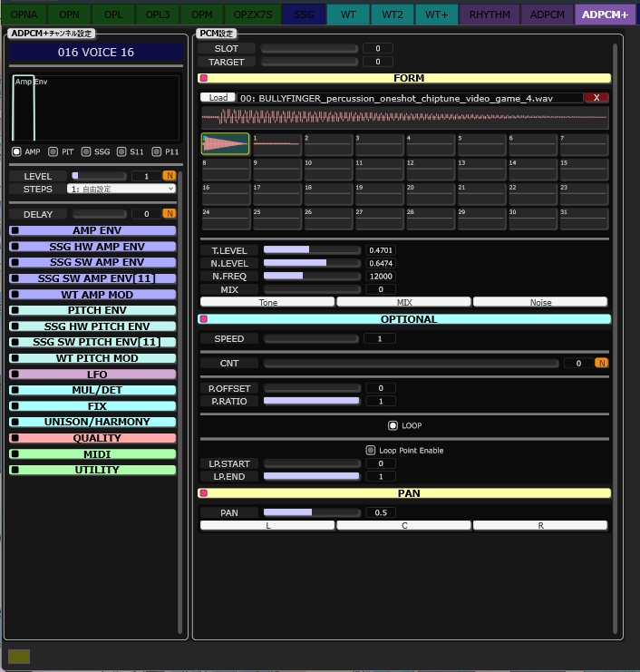
Task: Select sample slot 7
Action: (584, 144)
